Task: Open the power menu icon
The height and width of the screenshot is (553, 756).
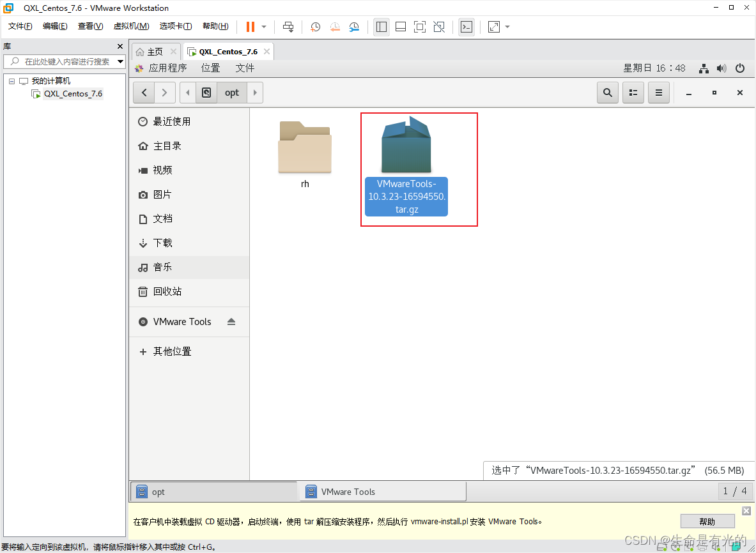Action: pos(740,68)
